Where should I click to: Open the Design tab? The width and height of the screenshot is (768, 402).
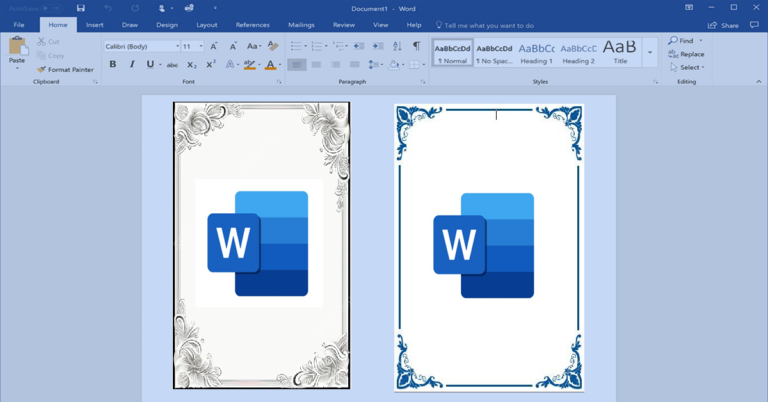[167, 25]
